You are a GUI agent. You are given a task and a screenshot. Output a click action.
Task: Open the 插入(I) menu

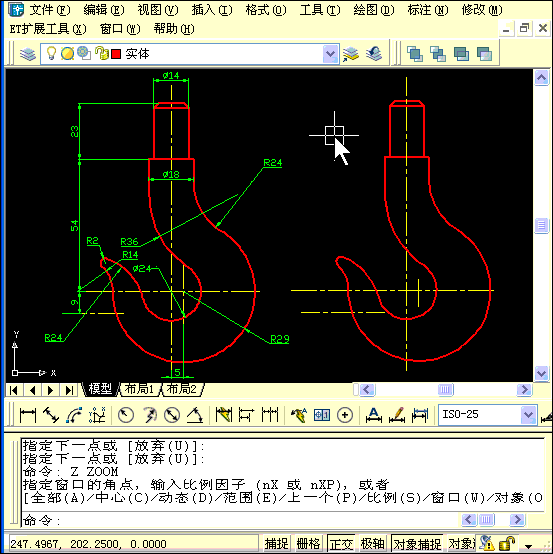click(212, 10)
